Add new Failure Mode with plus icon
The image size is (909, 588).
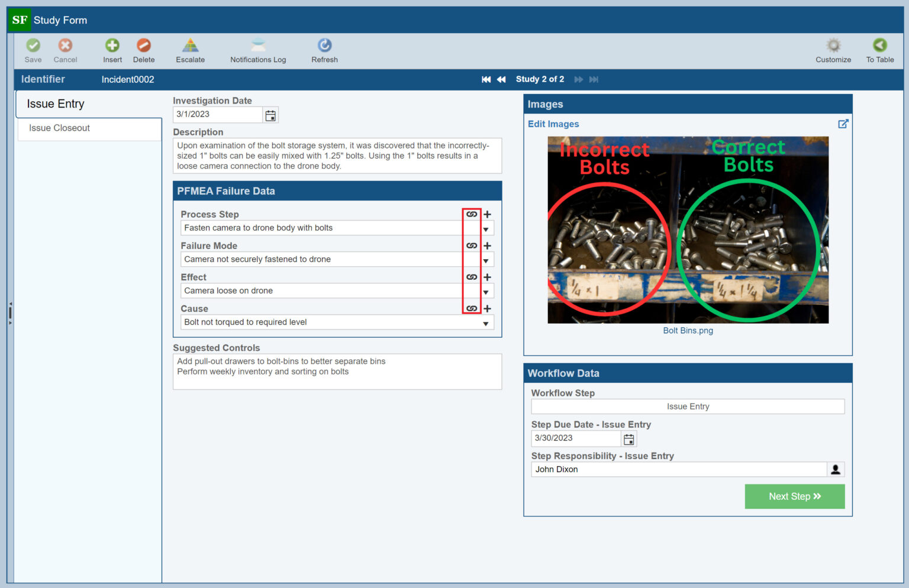(488, 245)
